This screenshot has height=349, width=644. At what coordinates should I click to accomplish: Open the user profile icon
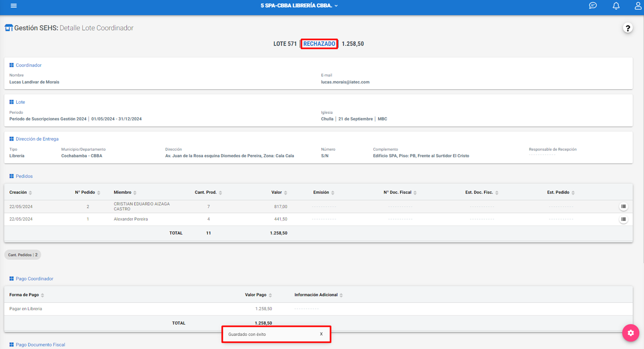point(638,5)
